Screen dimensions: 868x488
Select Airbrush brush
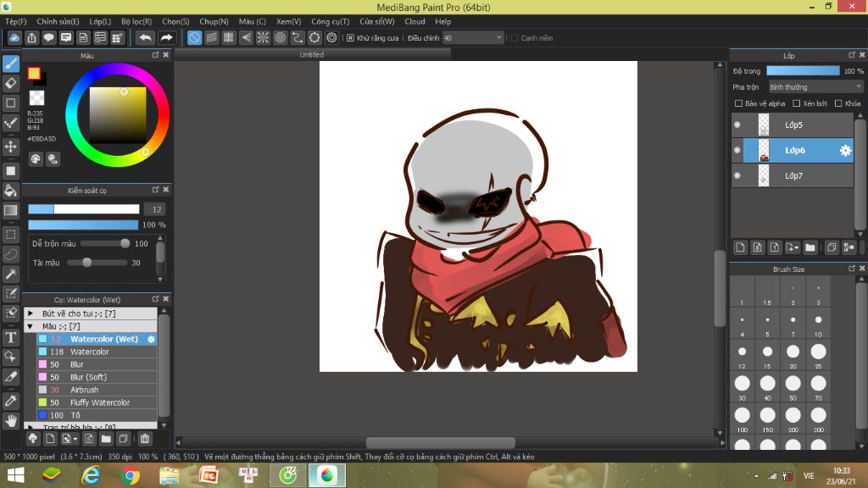[97, 390]
